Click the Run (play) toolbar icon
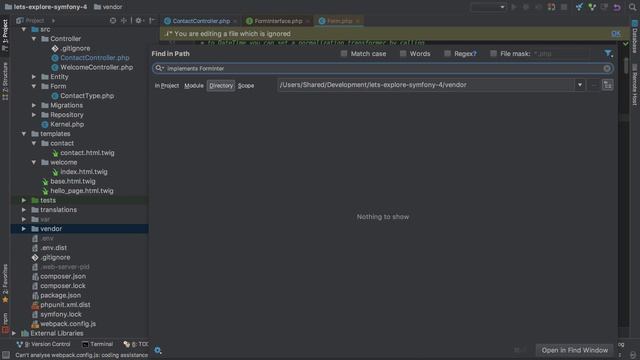 pos(514,7)
